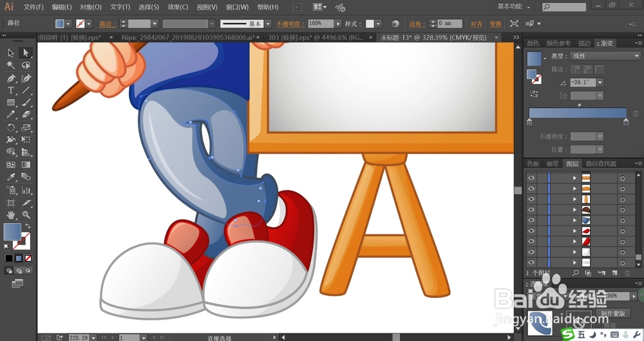
Task: Expand the brown hat thumbnail layer arrow
Action: point(574,210)
